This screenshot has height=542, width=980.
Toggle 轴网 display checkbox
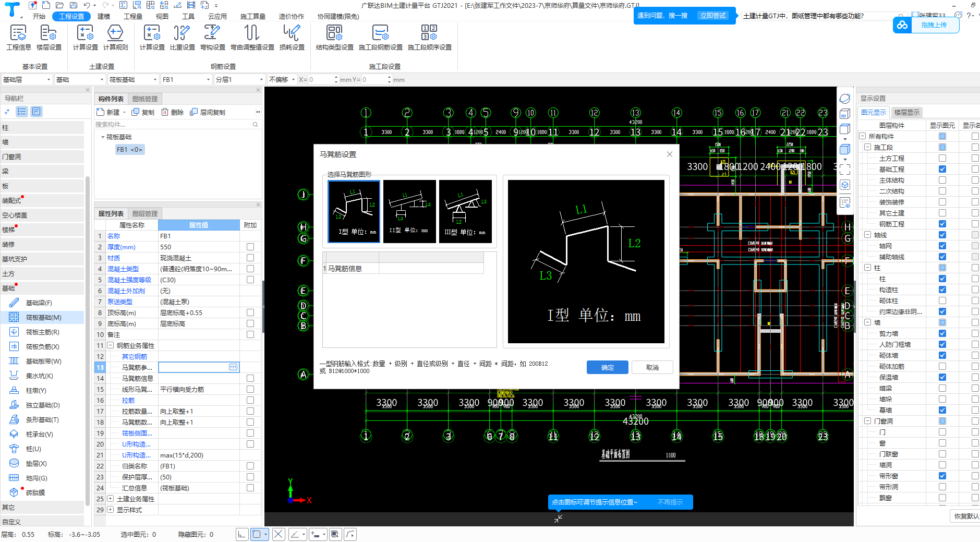(942, 246)
